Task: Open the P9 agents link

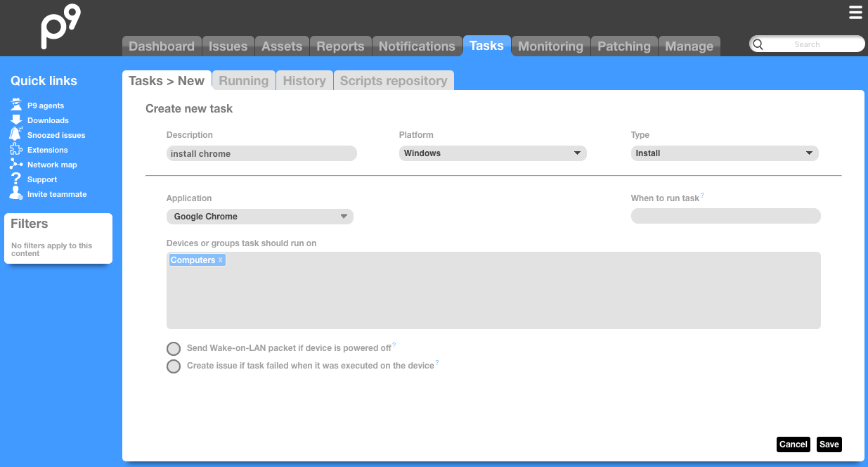Action: pyautogui.click(x=46, y=105)
